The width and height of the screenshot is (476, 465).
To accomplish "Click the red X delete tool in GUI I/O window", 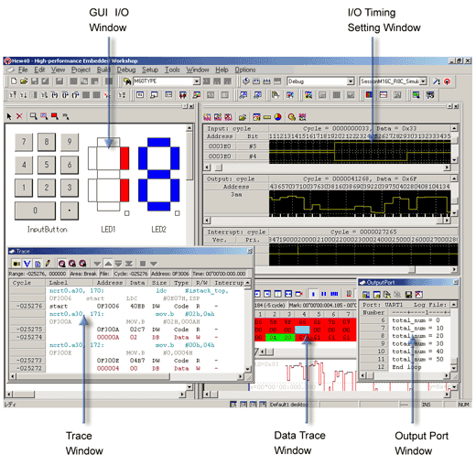I will (19, 116).
